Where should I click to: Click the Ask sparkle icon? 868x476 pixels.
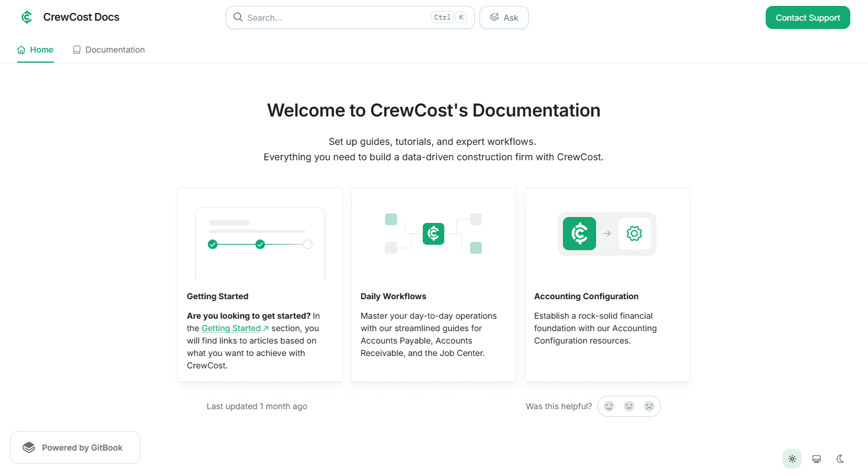click(x=494, y=17)
